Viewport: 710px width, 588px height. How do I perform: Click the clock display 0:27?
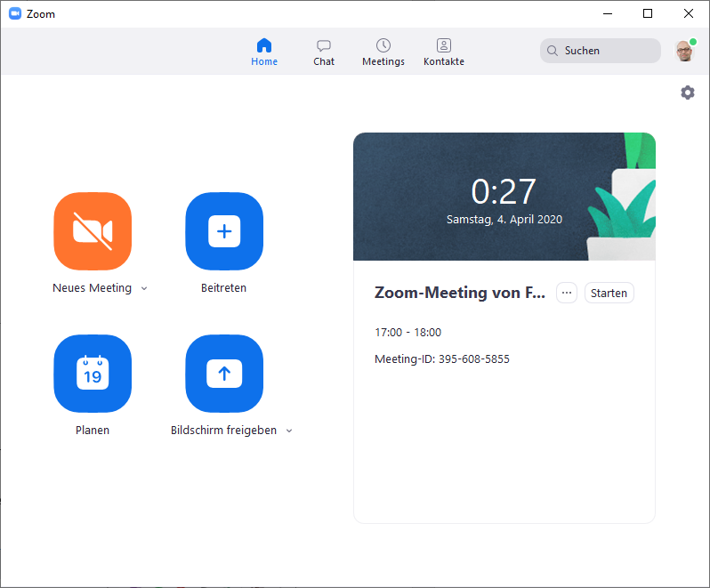pos(504,191)
